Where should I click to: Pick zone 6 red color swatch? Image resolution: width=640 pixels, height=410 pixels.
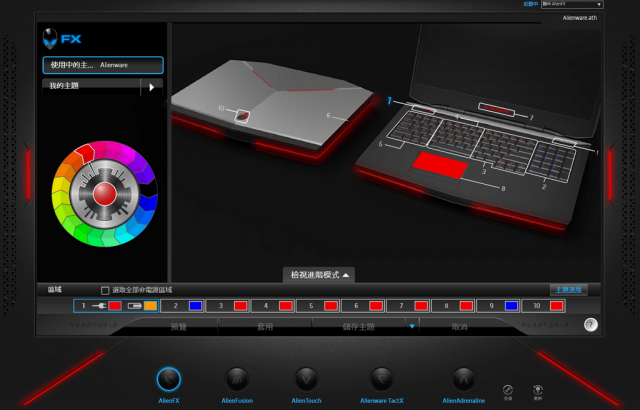click(x=376, y=306)
